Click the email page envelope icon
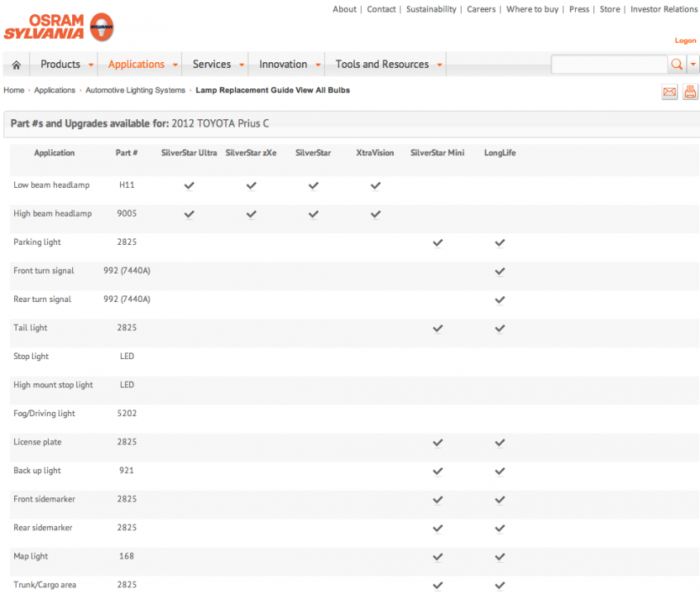The width and height of the screenshot is (700, 604). pos(670,92)
